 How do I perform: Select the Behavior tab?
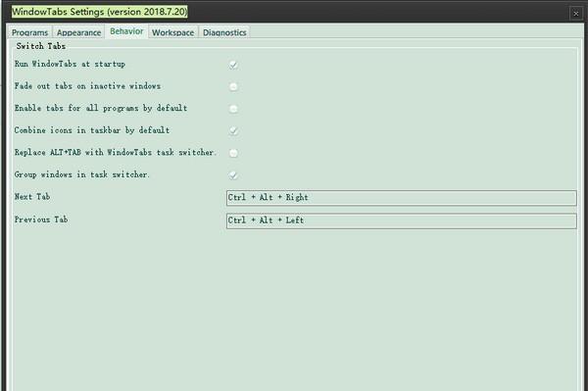(x=126, y=31)
